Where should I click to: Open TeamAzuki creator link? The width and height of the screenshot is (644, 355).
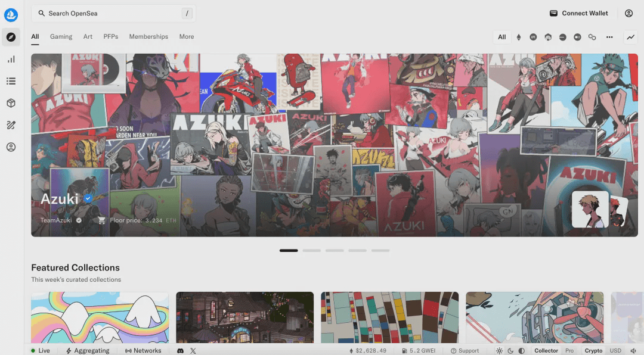pos(56,220)
